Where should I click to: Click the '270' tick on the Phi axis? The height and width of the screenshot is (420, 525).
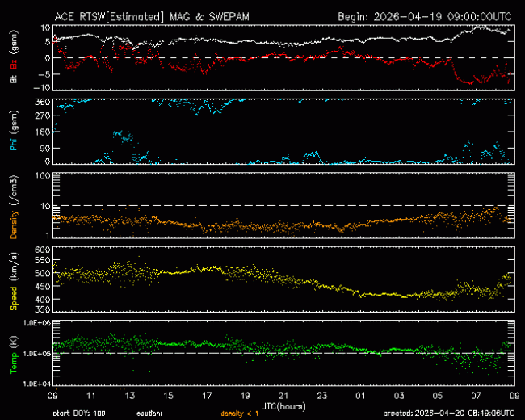pos(43,115)
